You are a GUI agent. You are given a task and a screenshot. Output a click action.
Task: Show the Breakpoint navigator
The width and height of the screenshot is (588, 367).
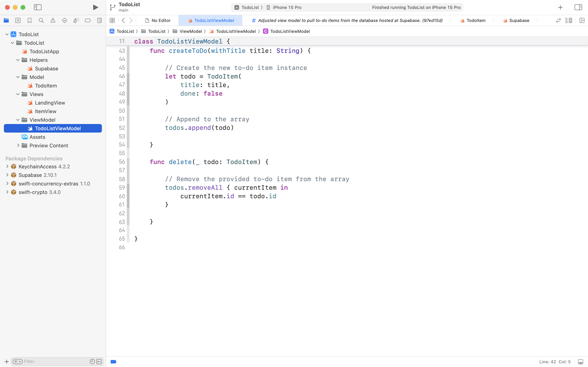pyautogui.click(x=88, y=20)
